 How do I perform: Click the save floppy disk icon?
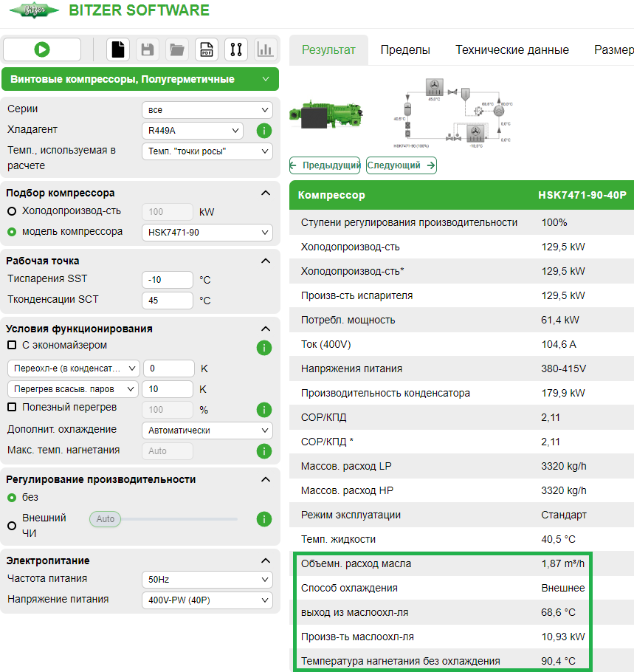pyautogui.click(x=147, y=49)
